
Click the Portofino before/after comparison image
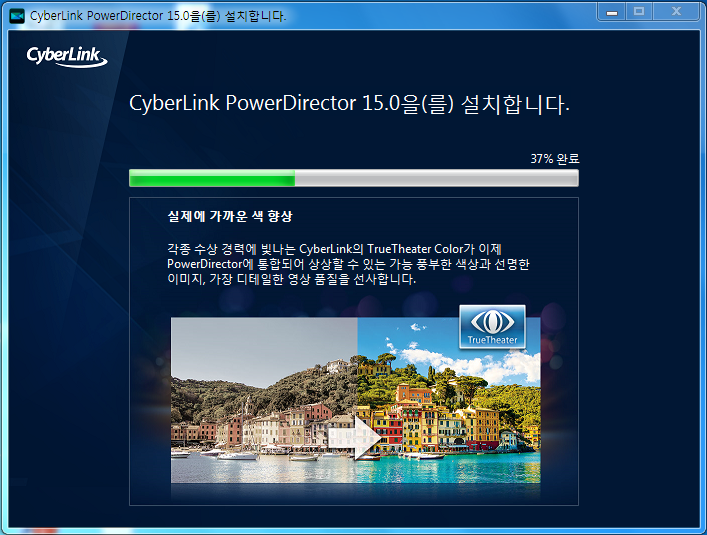pyautogui.click(x=355, y=400)
